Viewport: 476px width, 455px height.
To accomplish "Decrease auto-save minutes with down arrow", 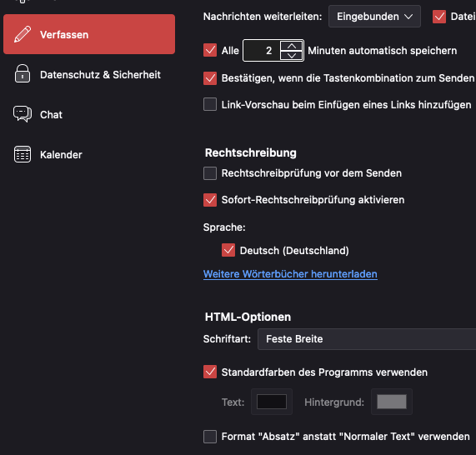I will click(292, 55).
